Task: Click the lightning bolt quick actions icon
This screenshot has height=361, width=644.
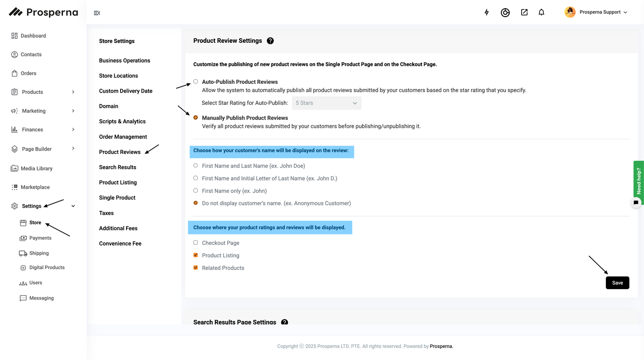Action: pos(487,12)
